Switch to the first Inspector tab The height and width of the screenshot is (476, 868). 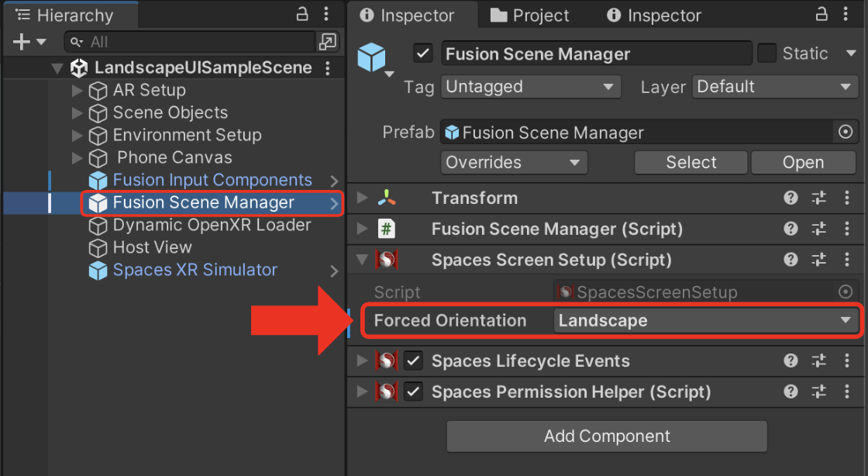(x=408, y=16)
